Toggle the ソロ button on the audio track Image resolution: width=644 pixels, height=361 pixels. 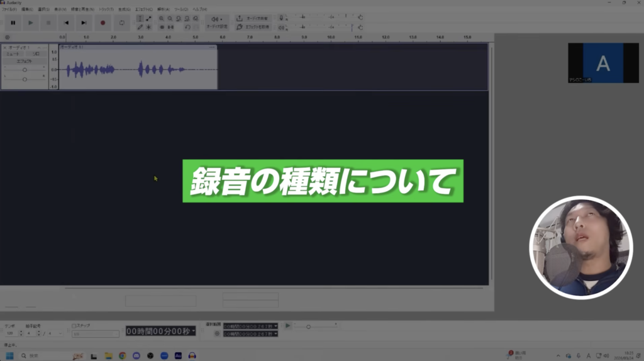click(x=36, y=54)
